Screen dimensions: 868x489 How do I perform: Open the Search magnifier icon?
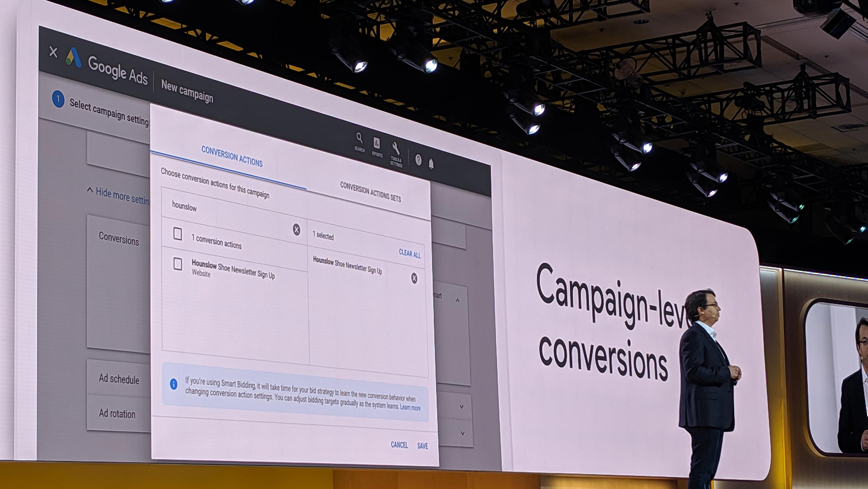(x=359, y=138)
